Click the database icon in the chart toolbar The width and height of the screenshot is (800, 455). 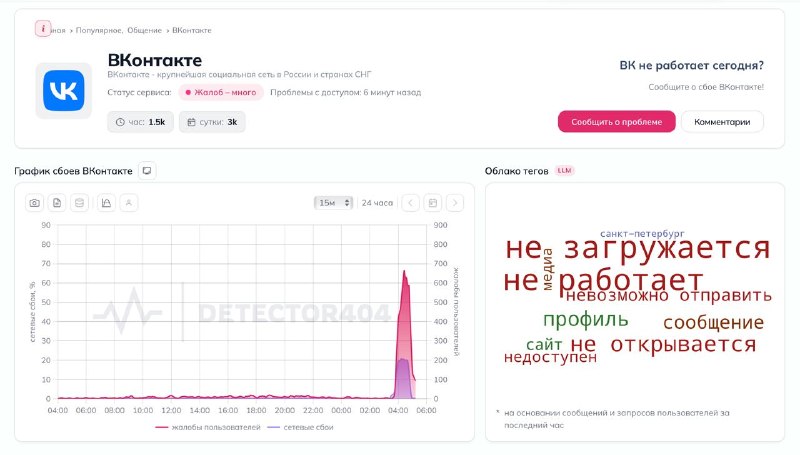click(x=80, y=203)
